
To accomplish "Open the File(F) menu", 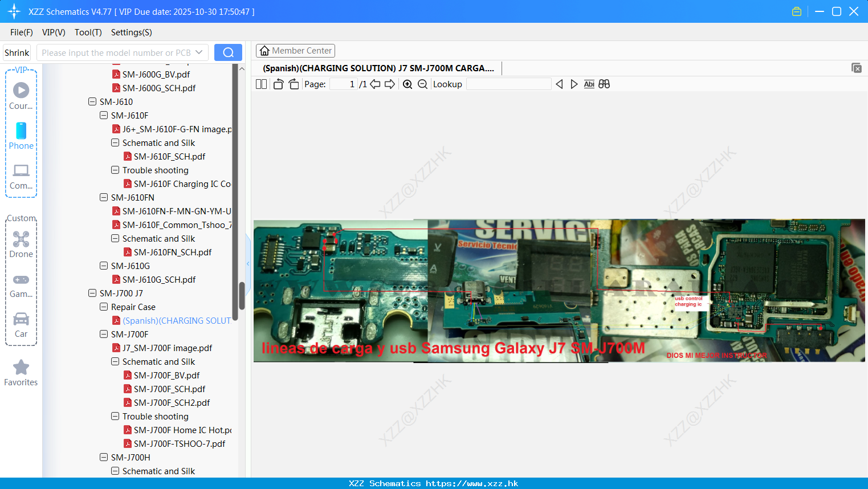I will [22, 32].
